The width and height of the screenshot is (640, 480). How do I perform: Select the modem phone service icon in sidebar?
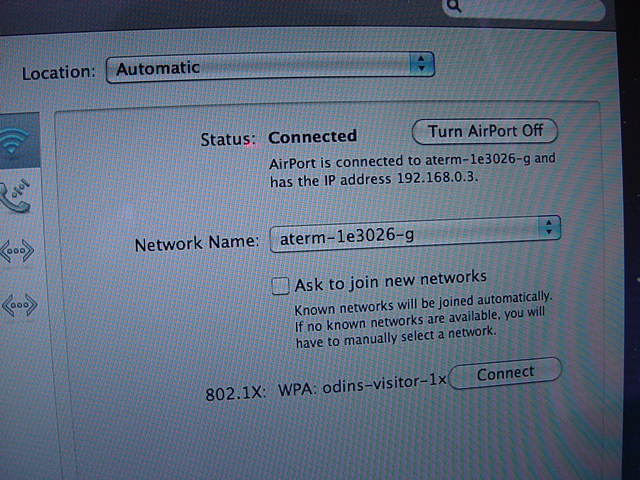pyautogui.click(x=15, y=196)
